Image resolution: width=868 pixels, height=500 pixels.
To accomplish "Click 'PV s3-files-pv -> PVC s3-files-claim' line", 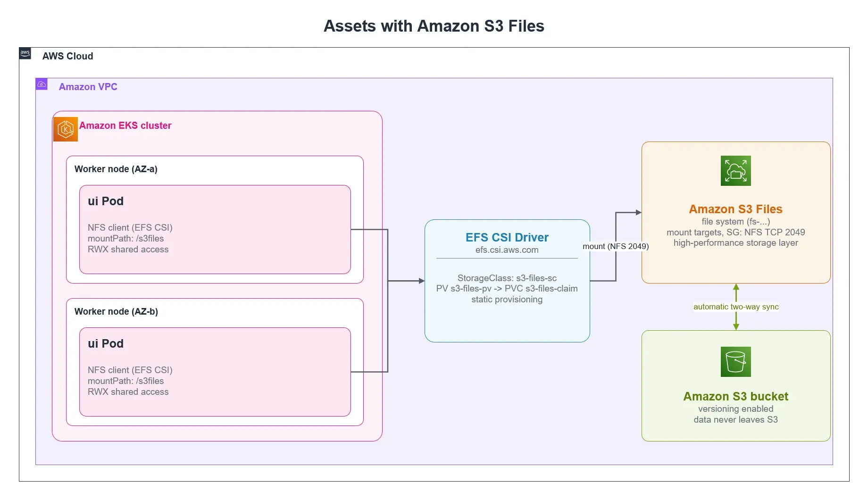I will click(507, 288).
